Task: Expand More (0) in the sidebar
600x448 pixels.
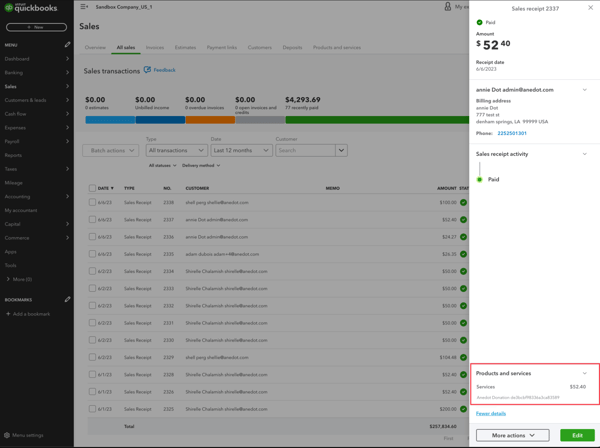Action: (x=19, y=279)
